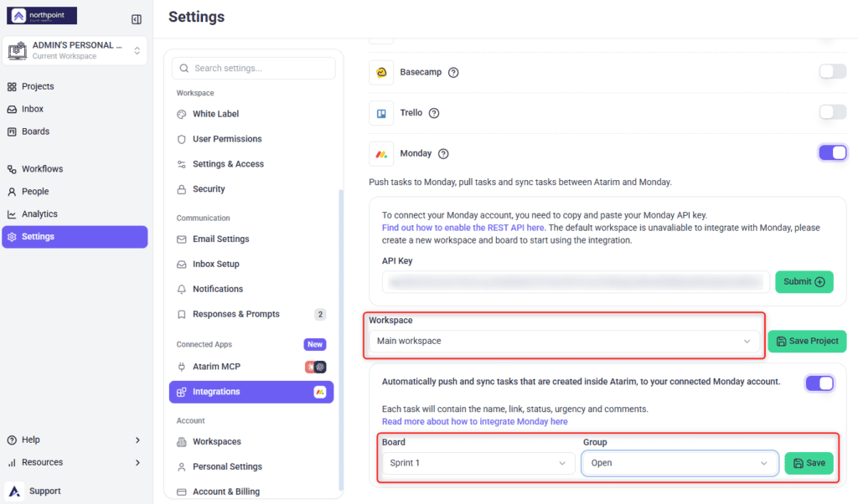Select Settings in the main sidebar

point(75,237)
